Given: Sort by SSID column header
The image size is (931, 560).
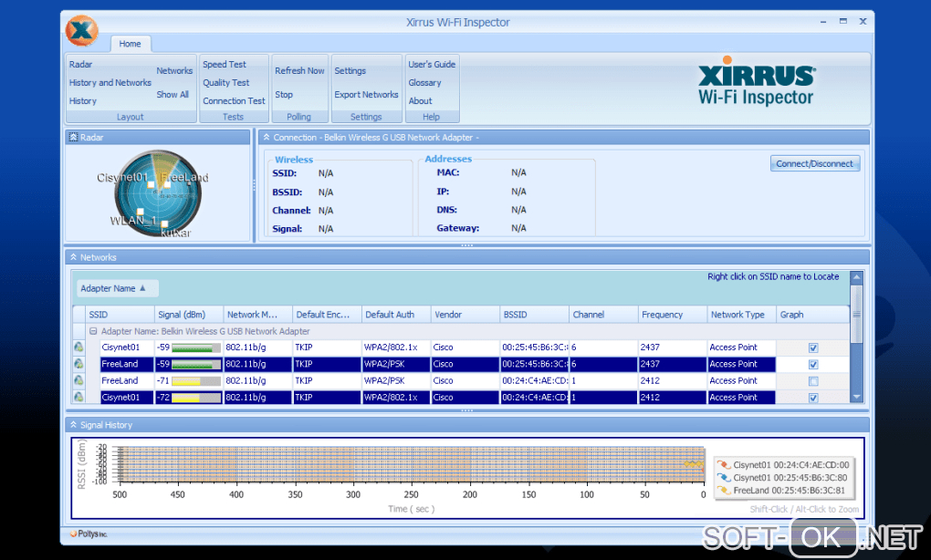Looking at the screenshot, I should point(120,315).
